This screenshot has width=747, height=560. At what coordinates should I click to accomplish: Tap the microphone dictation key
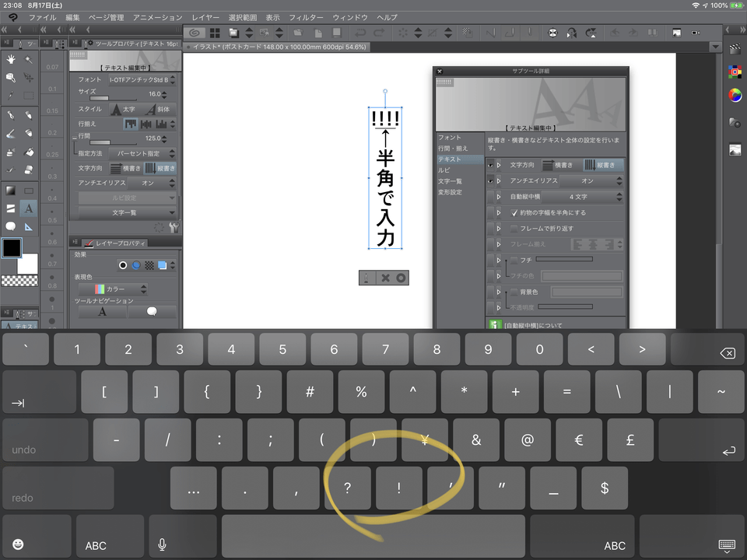(x=163, y=544)
